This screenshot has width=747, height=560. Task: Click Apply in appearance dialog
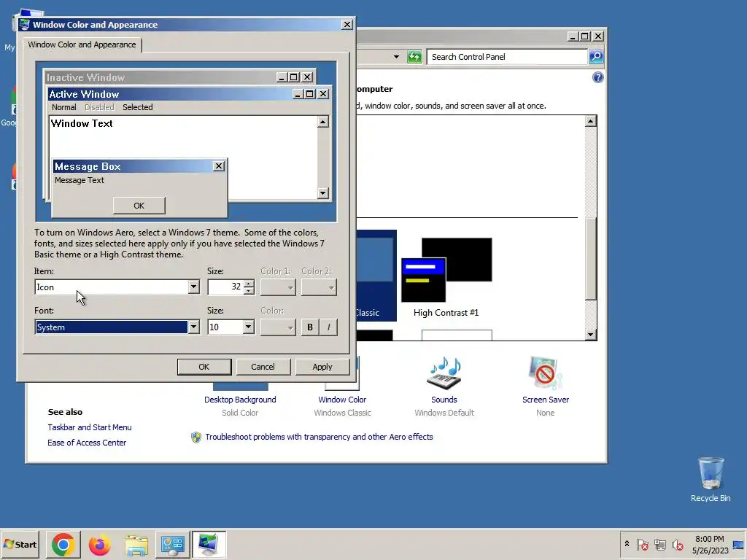click(322, 367)
